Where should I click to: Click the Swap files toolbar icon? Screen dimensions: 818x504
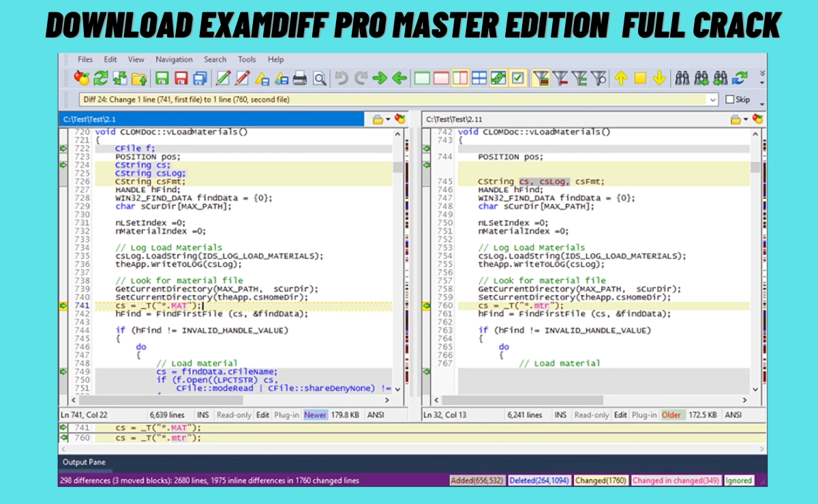point(120,78)
